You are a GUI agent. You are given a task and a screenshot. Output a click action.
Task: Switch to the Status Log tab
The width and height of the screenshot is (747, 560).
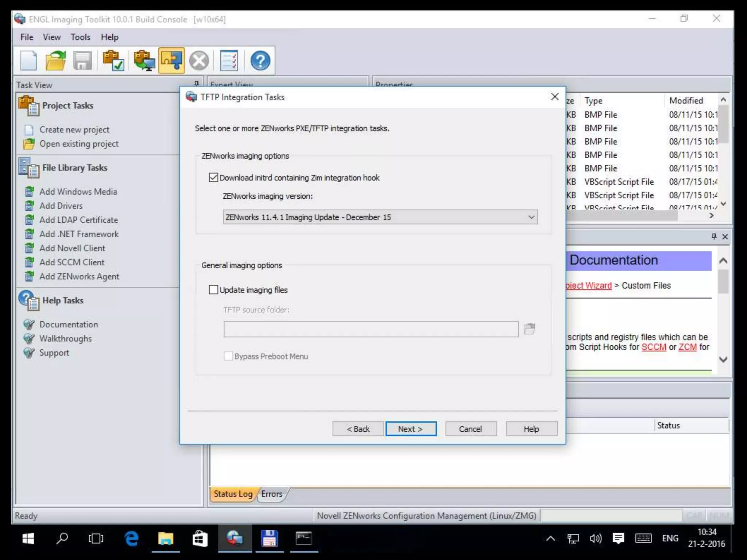[x=233, y=494]
